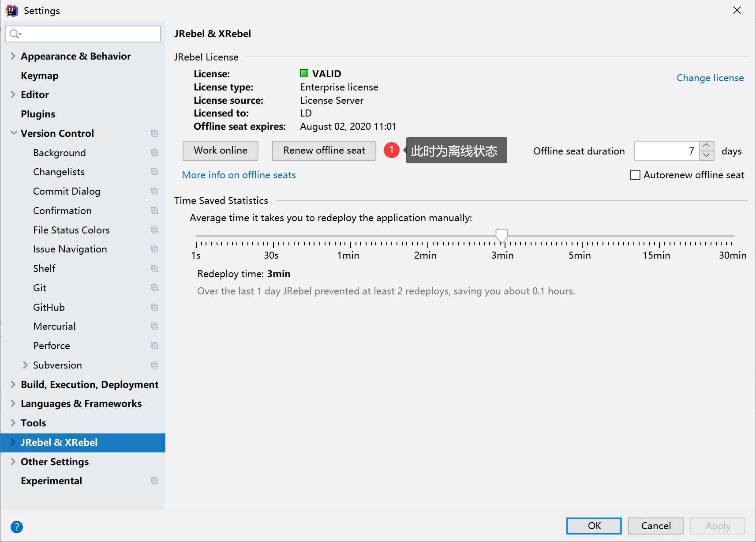The width and height of the screenshot is (756, 542).
Task: Click the project-level icon beside File Status Colors
Action: [154, 230]
